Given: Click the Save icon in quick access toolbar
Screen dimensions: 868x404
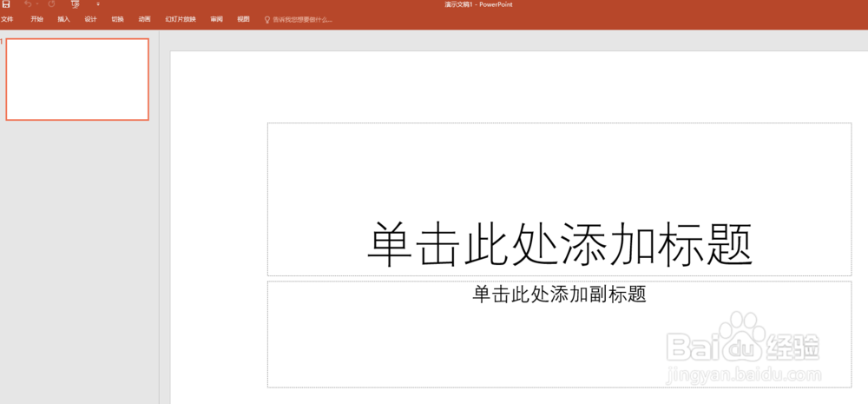Looking at the screenshot, I should point(6,3).
